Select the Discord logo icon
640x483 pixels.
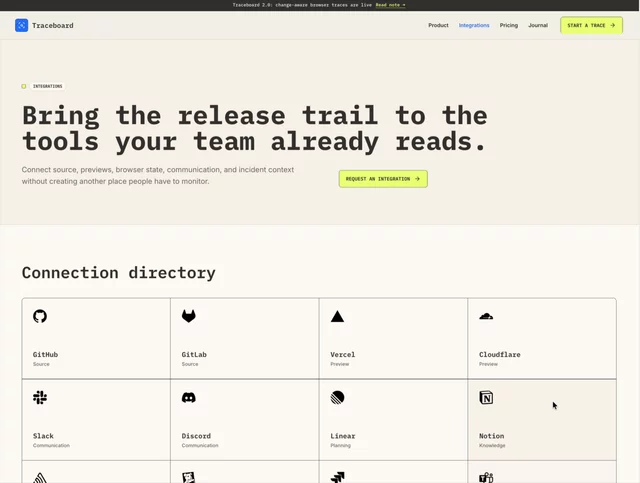pos(189,397)
